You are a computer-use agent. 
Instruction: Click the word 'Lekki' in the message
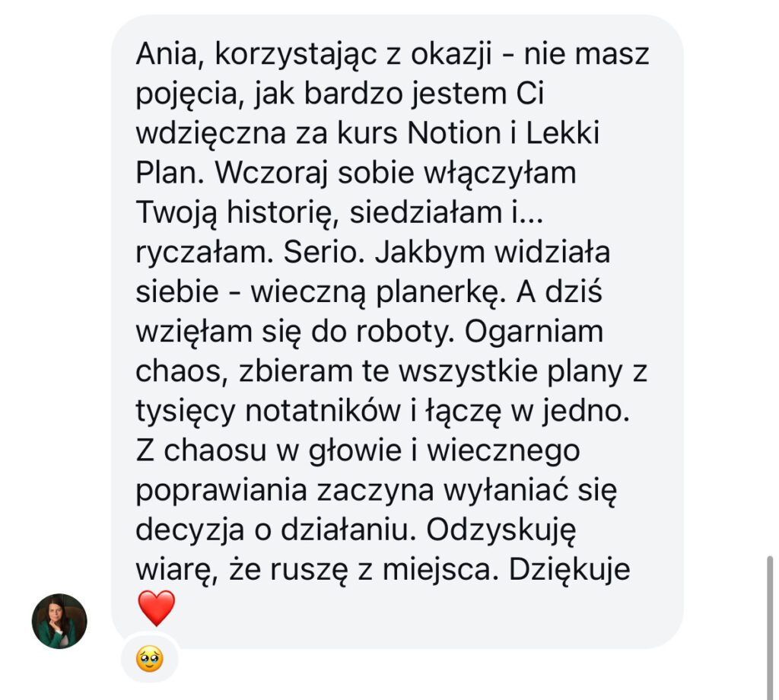click(x=562, y=133)
